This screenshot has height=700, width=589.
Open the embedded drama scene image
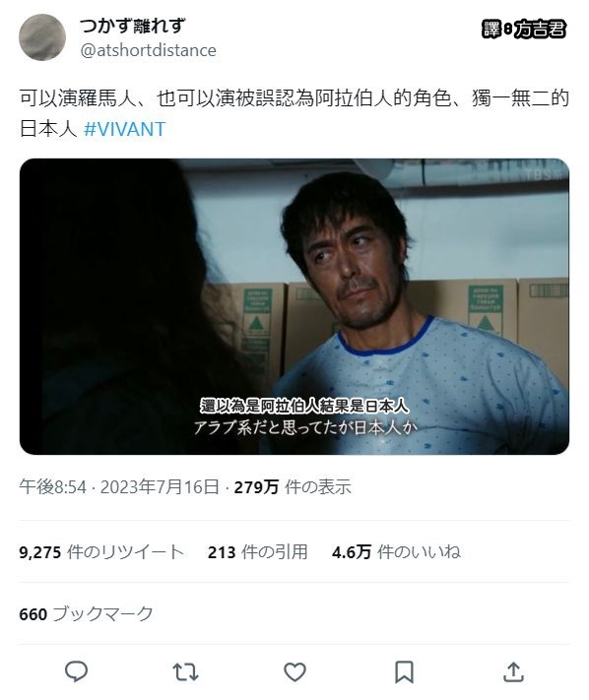294,306
